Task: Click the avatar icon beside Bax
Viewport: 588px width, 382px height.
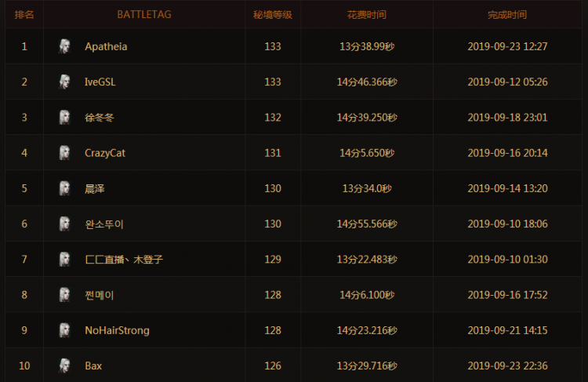Action: (x=64, y=366)
